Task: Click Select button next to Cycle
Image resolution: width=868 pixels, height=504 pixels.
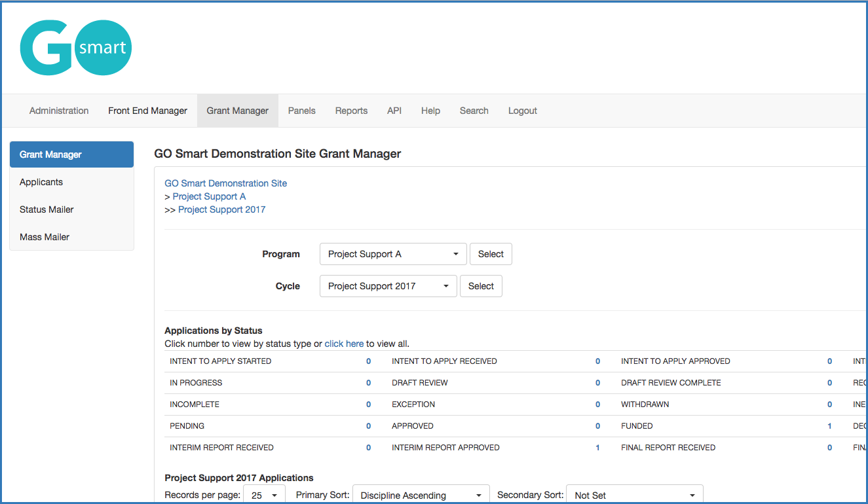Action: [x=481, y=286]
